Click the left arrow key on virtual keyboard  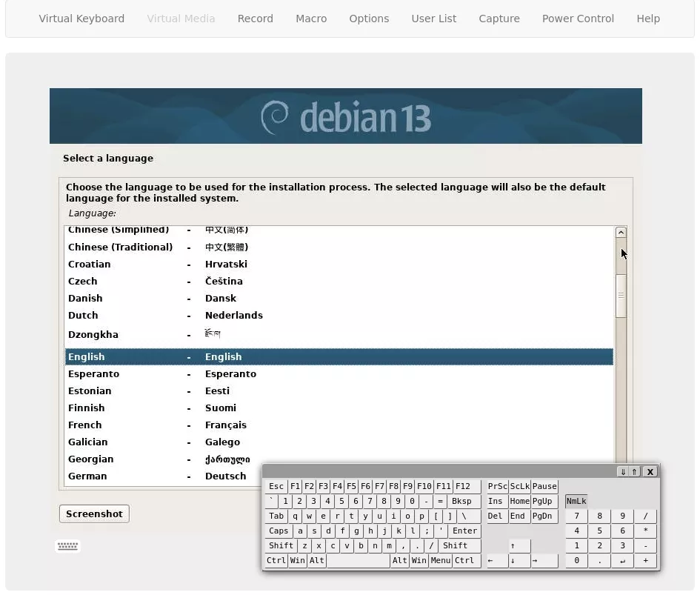(497, 561)
